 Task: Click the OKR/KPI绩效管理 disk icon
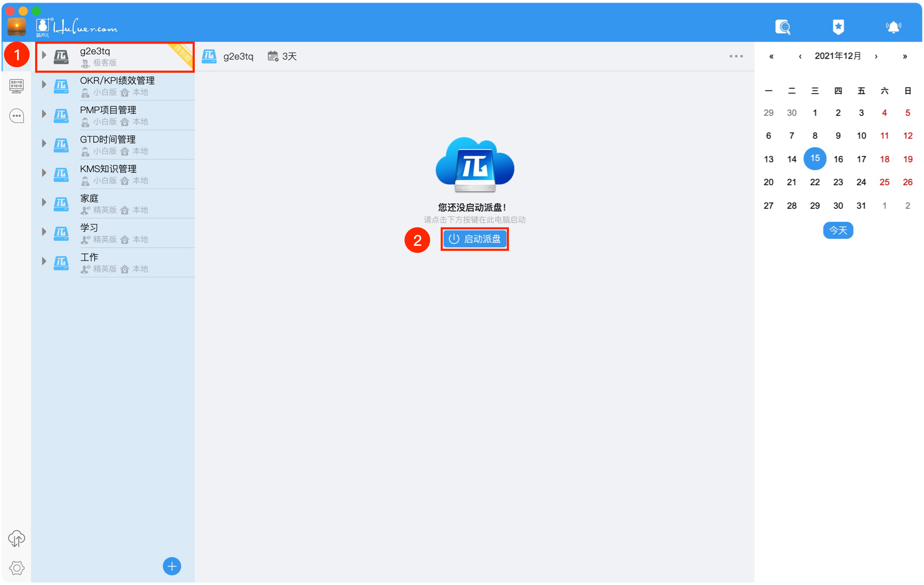coord(61,86)
